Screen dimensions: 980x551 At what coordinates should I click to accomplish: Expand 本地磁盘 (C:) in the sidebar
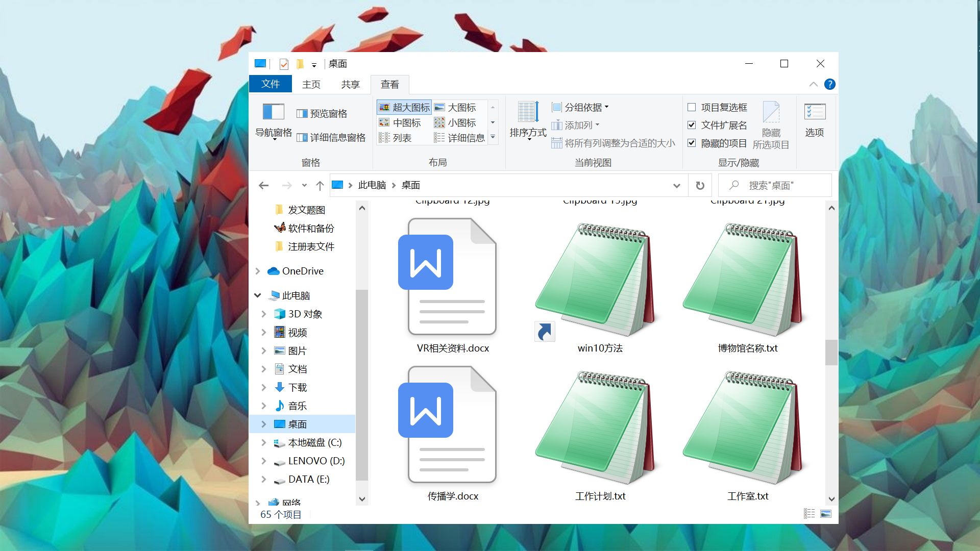pos(264,442)
